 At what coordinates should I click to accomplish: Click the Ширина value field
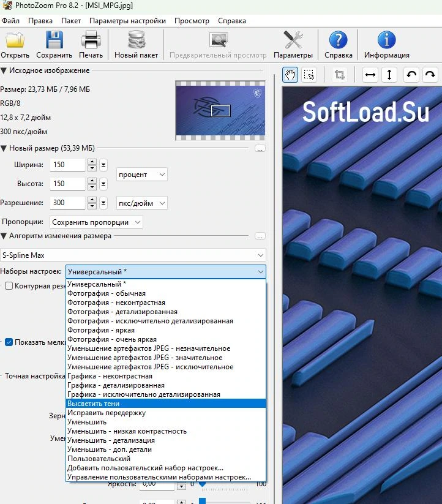[x=67, y=165]
